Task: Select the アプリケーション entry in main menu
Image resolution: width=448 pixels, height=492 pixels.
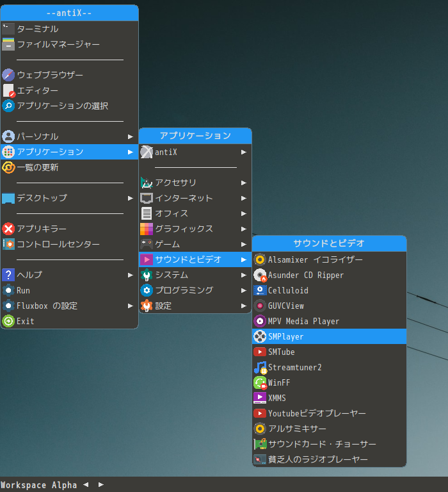Action: point(70,152)
